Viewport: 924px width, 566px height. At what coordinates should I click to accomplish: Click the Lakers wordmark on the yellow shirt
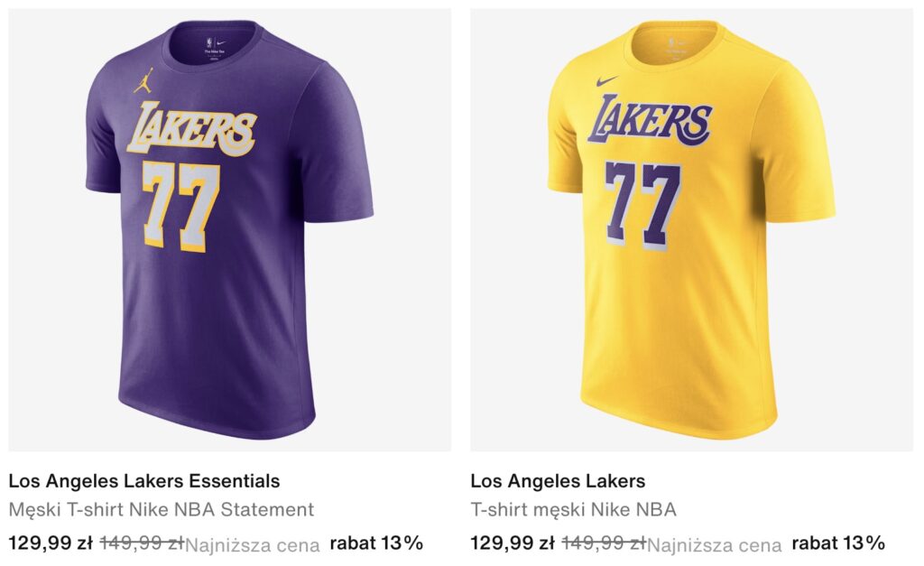(650, 122)
